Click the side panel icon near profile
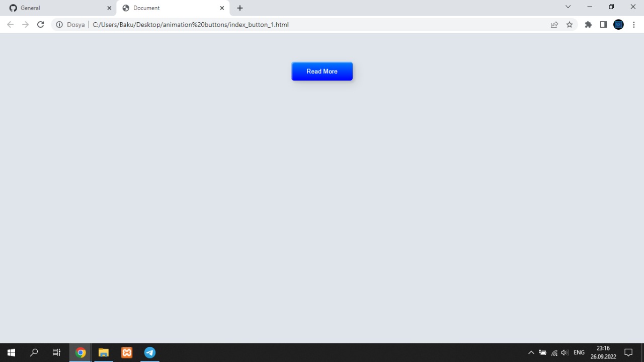 (x=603, y=24)
